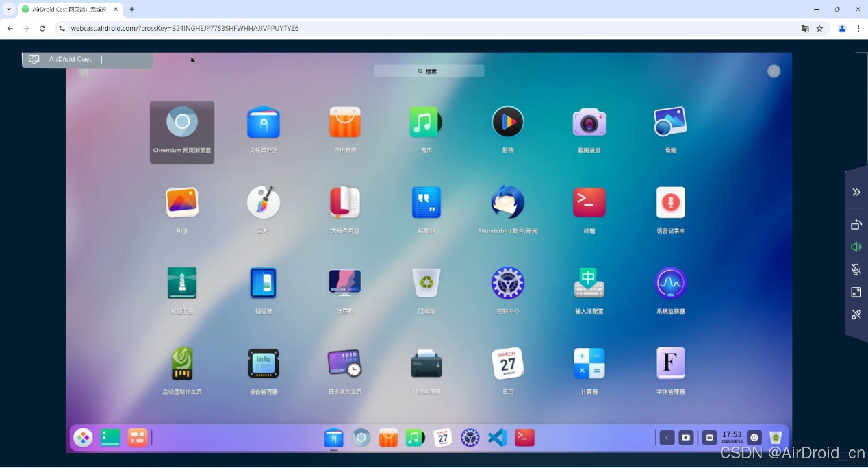Open the 终端 app in launcher grid

589,203
